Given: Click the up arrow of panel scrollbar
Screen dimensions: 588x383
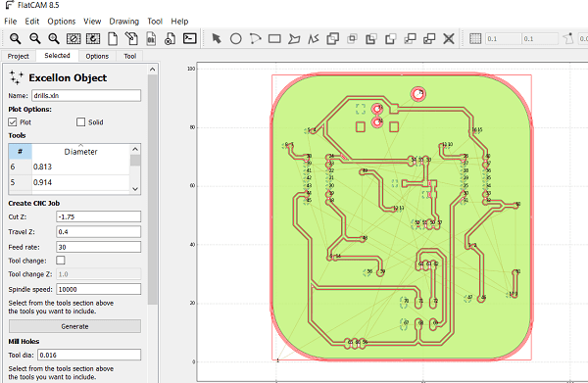Looking at the screenshot, I should pyautogui.click(x=152, y=70).
